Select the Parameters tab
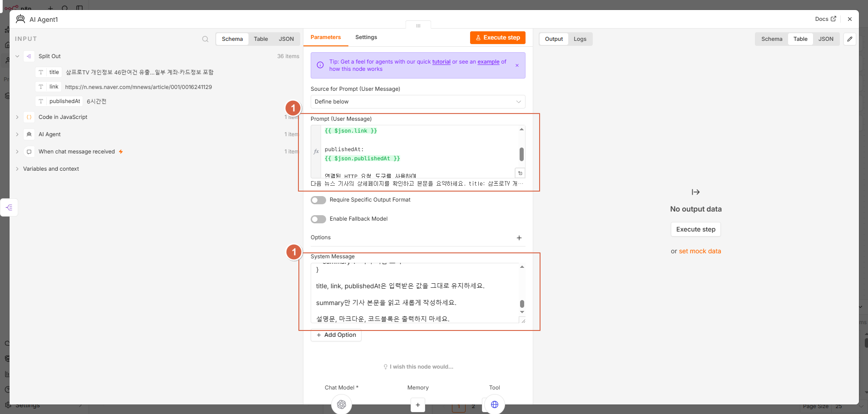Image resolution: width=868 pixels, height=414 pixels. pyautogui.click(x=326, y=37)
